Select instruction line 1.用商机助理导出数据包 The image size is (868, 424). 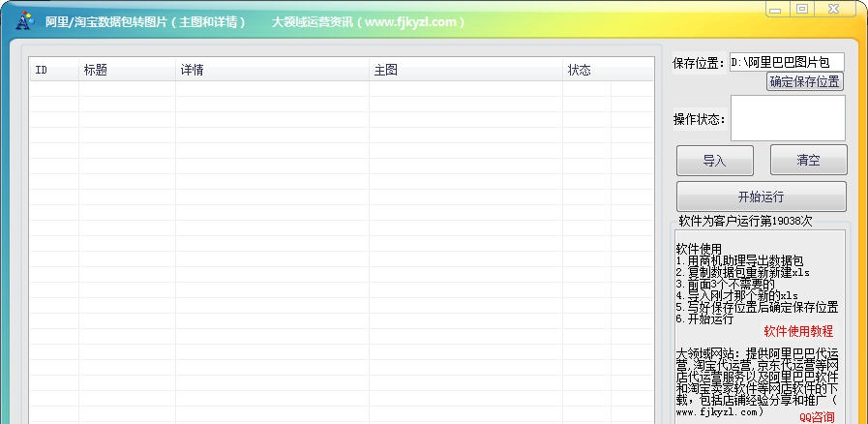pyautogui.click(x=739, y=260)
